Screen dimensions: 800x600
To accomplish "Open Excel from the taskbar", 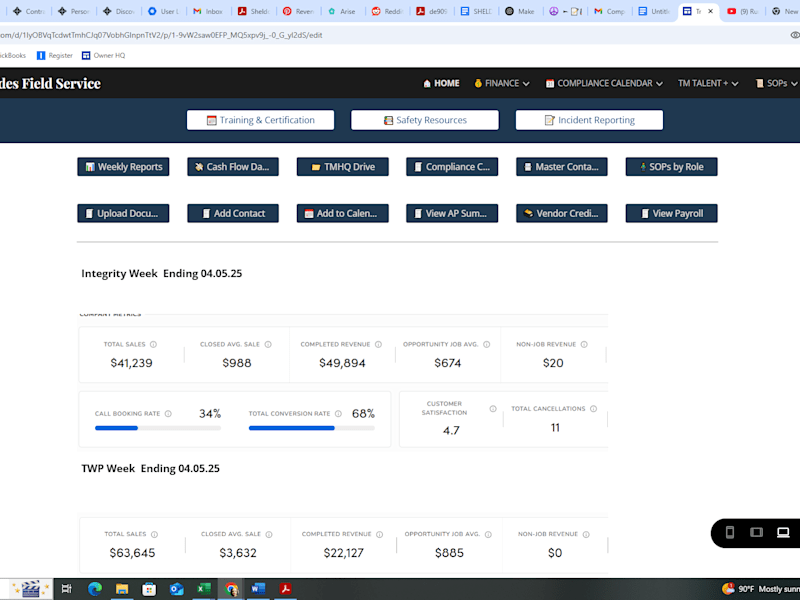I will 204,589.
